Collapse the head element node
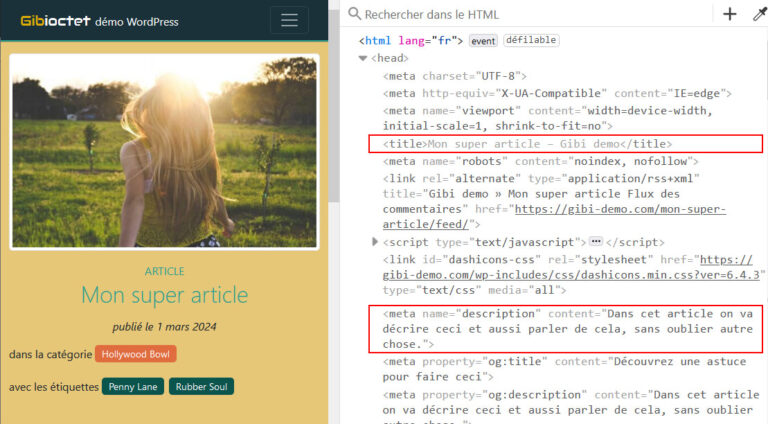Viewport: 768px width, 424px height. coord(362,58)
